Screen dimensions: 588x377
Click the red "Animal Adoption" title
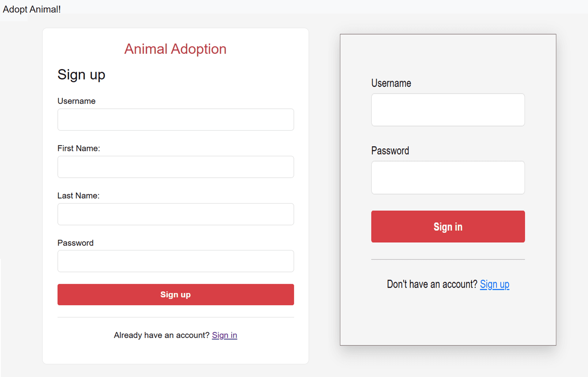(175, 49)
